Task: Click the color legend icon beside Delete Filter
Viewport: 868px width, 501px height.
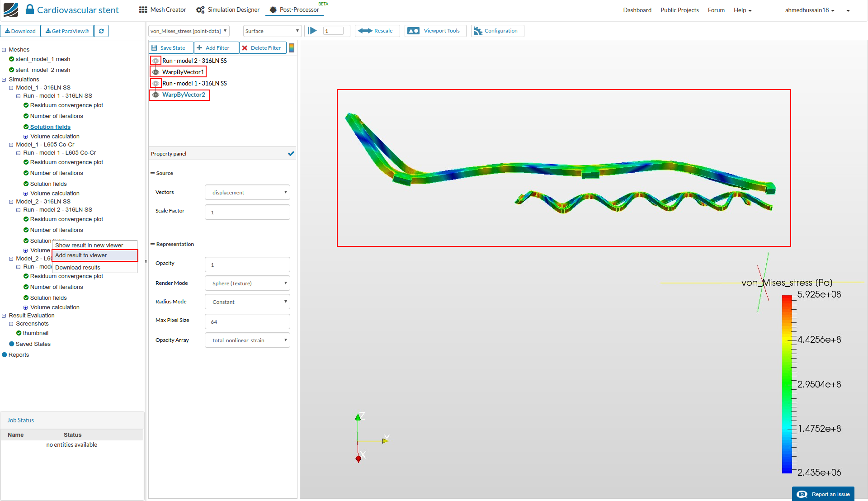Action: 292,48
